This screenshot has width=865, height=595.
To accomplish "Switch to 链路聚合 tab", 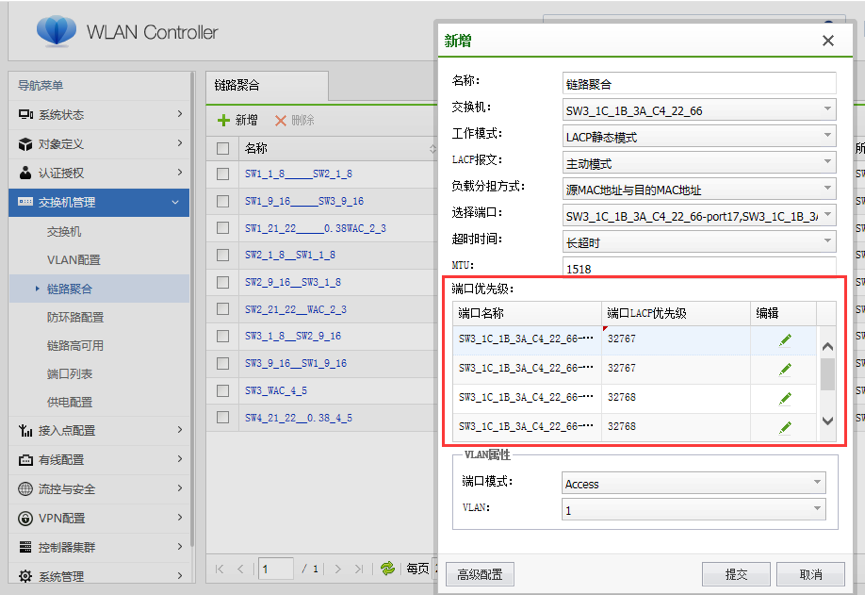I will tap(237, 86).
